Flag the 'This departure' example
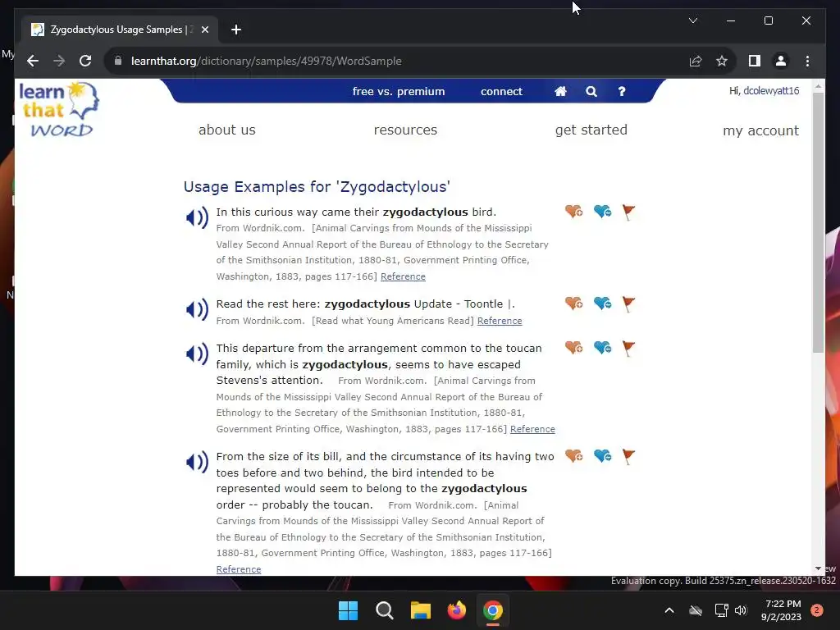 tap(628, 349)
